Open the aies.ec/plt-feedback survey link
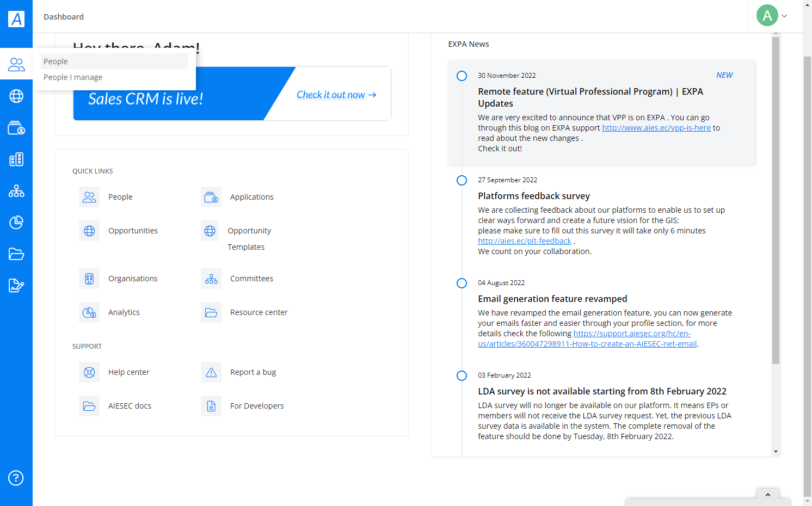 (x=525, y=241)
